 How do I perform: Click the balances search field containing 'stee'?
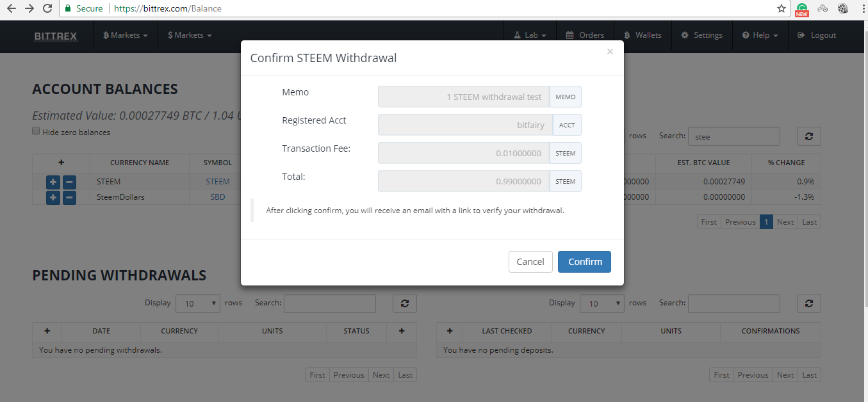click(x=734, y=136)
